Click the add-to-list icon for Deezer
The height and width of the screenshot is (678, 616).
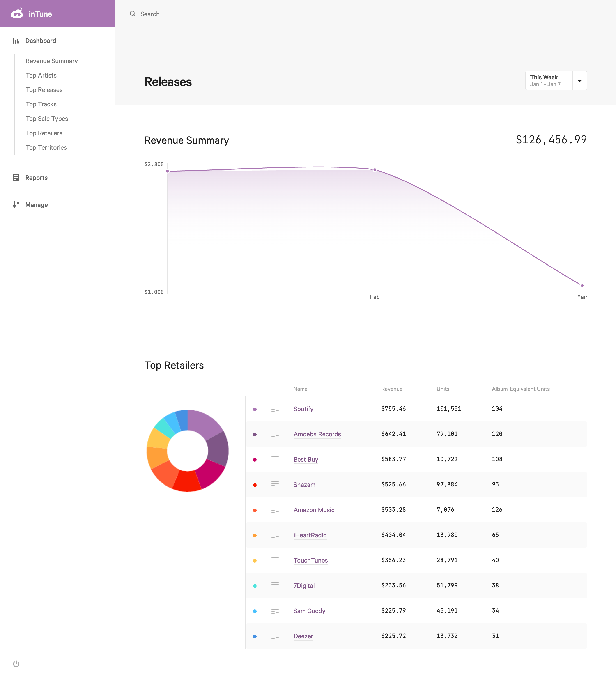(x=275, y=636)
